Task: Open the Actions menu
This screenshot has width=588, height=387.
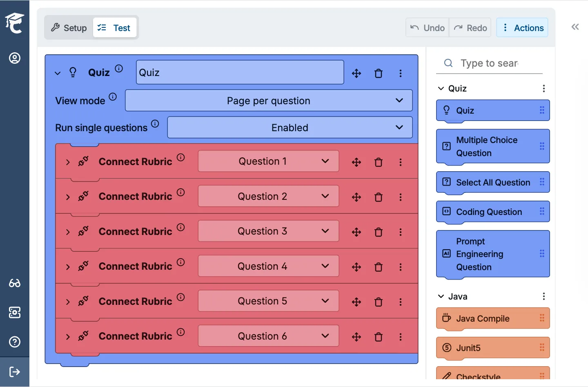Action: coord(522,27)
